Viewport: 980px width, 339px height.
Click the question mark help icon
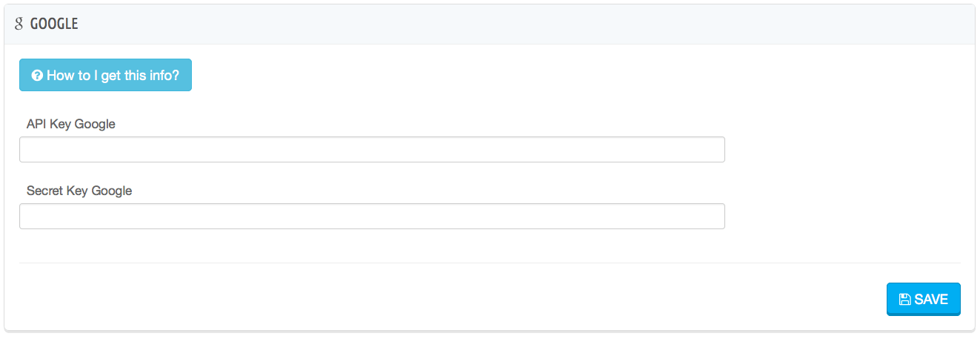[36, 76]
